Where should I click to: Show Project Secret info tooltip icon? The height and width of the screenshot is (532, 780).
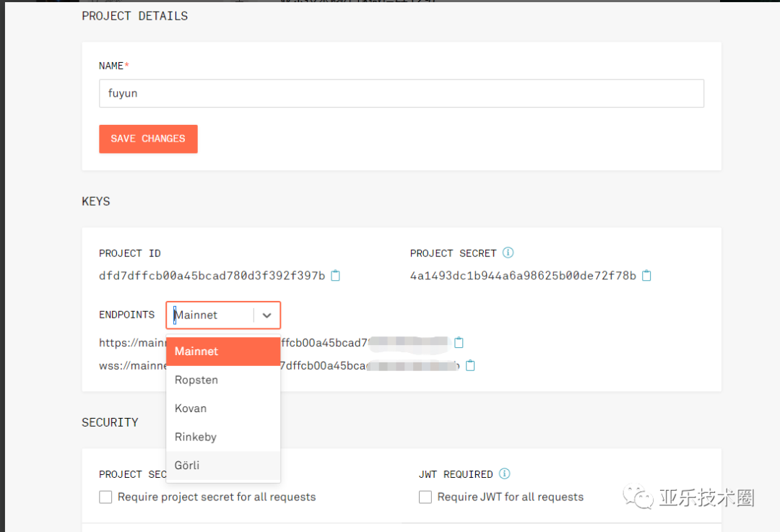(508, 253)
